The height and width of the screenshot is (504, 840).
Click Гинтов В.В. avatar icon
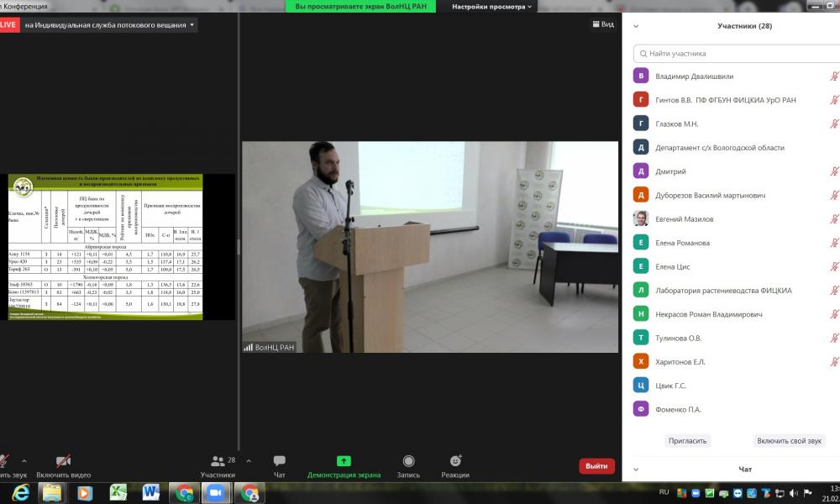point(641,100)
